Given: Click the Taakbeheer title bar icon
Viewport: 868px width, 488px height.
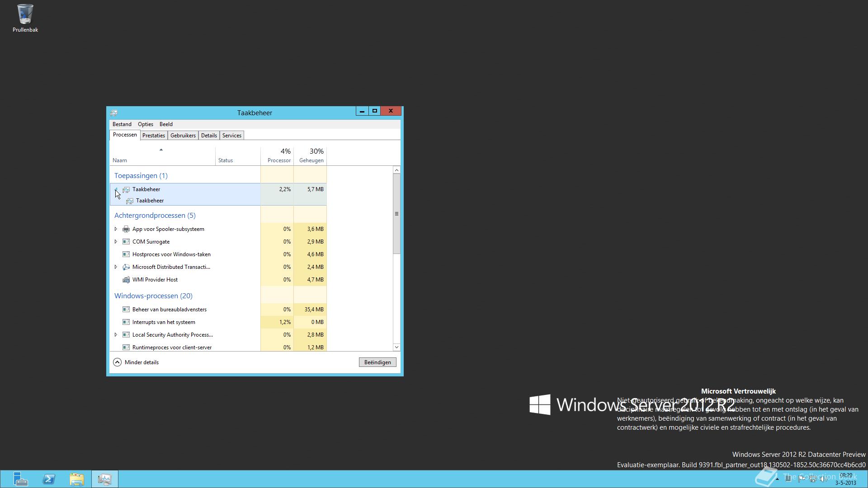Looking at the screenshot, I should pyautogui.click(x=114, y=113).
